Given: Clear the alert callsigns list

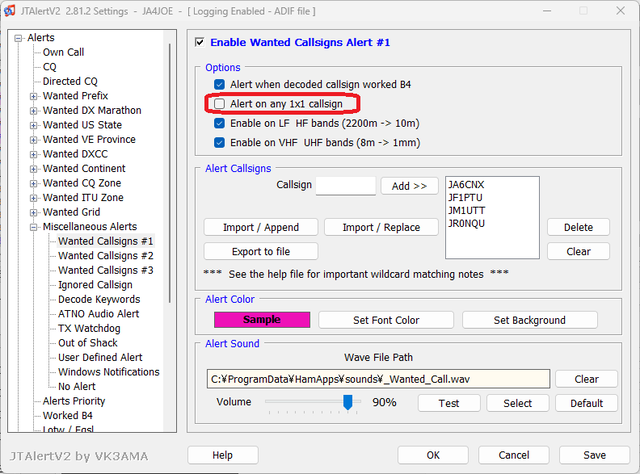Looking at the screenshot, I should pyautogui.click(x=578, y=251).
